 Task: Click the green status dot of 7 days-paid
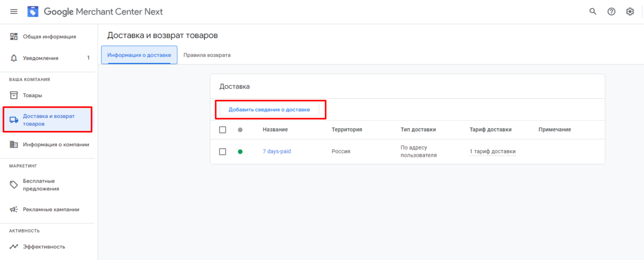tap(240, 152)
